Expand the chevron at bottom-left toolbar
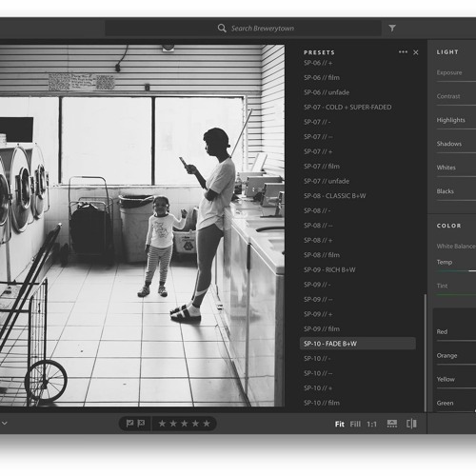 [x=5, y=423]
